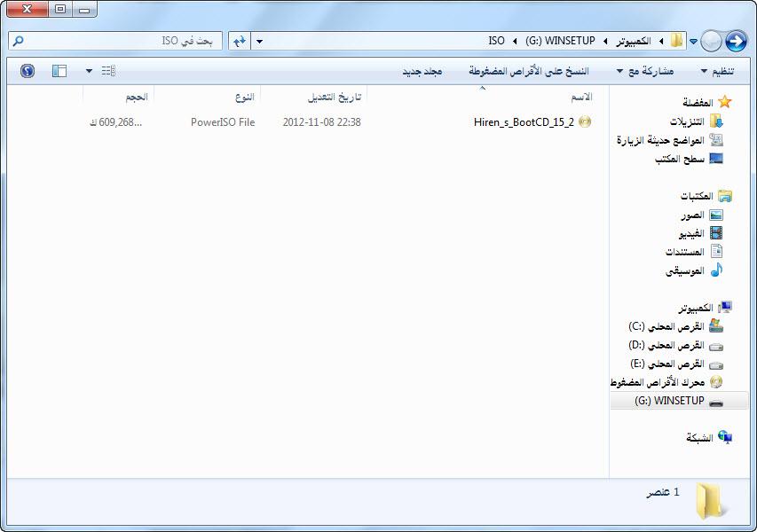757x532 pixels.
Task: Click الكمبيوتر in the address breadcrumb
Action: point(634,41)
